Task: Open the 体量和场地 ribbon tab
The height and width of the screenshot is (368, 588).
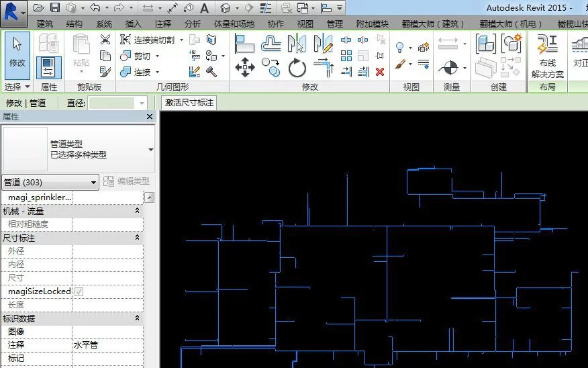Action: pyautogui.click(x=234, y=24)
